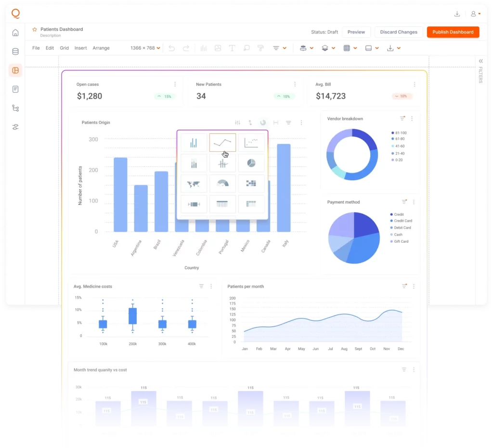
Task: Select the gauge chart type
Action: (x=222, y=184)
